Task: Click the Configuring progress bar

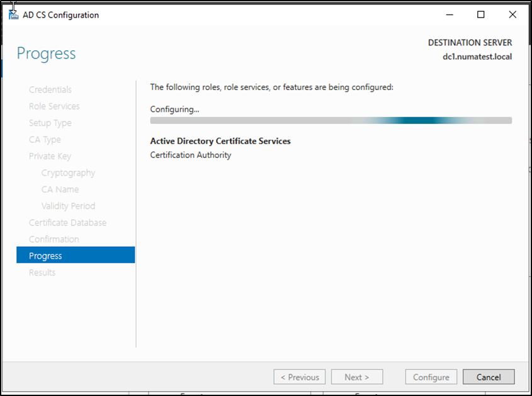Action: (331, 120)
